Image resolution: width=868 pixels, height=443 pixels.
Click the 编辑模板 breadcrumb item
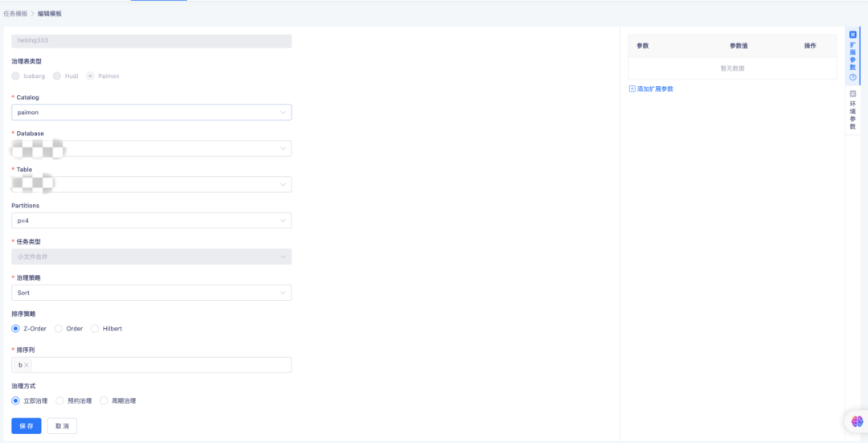(x=50, y=14)
